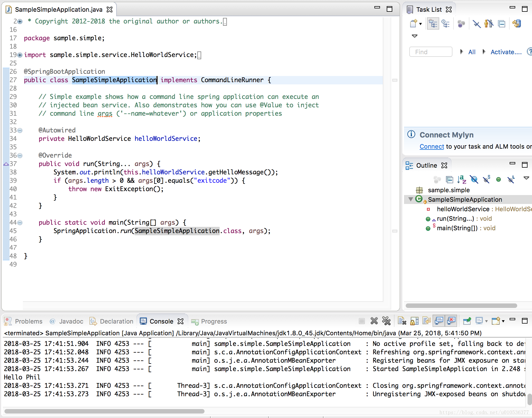532x418 pixels.
Task: Switch to the Javadoc tab
Action: [x=66, y=321]
